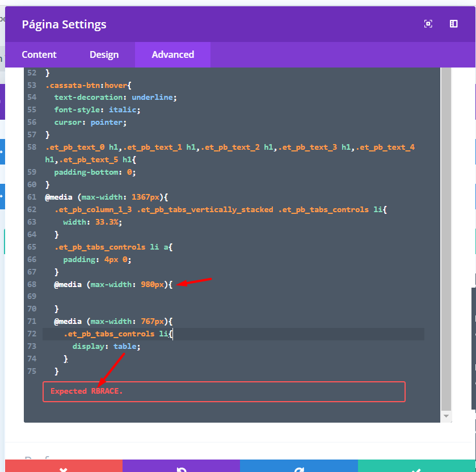Click the red discard changes button
The height and width of the screenshot is (472, 476).
point(64,466)
